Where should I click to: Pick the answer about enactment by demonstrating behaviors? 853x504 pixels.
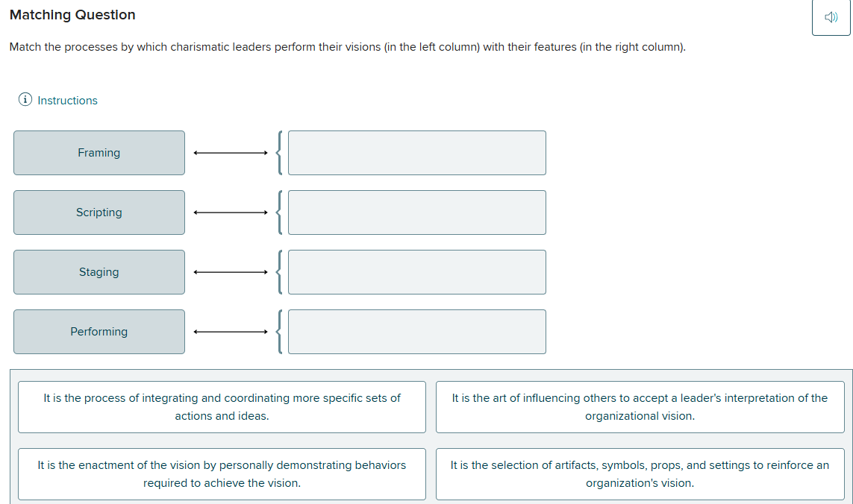point(221,473)
